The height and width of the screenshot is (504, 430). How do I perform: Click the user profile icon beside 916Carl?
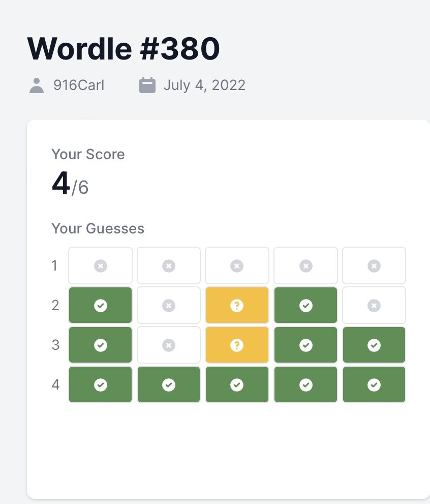pyautogui.click(x=37, y=85)
